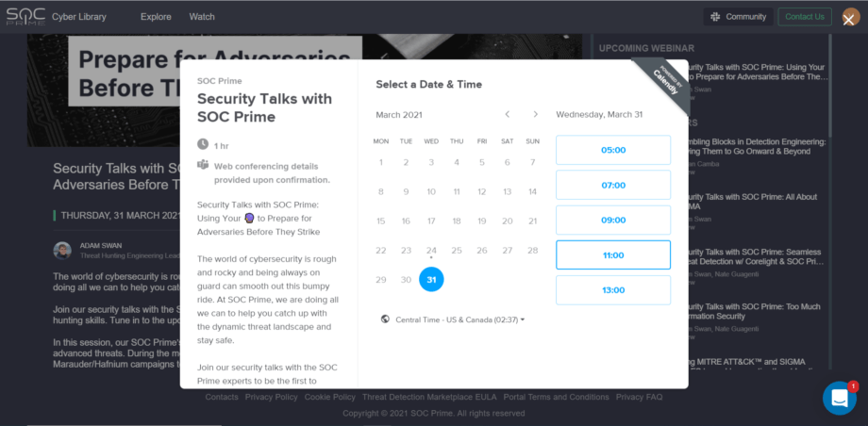
Task: Go to previous month arrow
Action: [x=507, y=115]
